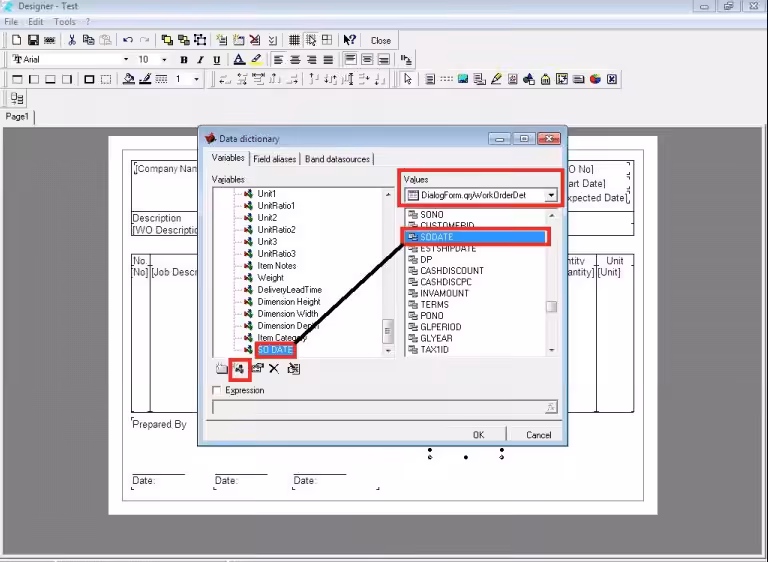Select the arrow pointer object tool
This screenshot has height=562, width=768.
(x=408, y=79)
